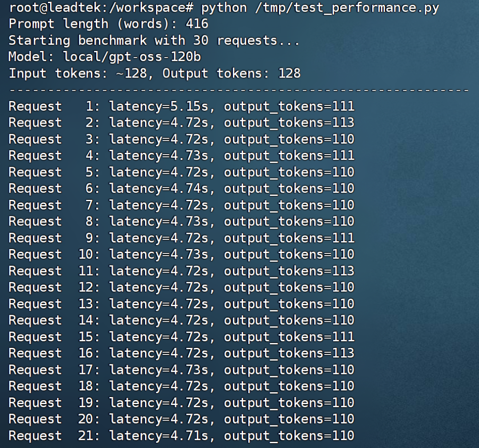Click the Request 13 output line
The width and height of the screenshot is (479, 448).
(181, 304)
